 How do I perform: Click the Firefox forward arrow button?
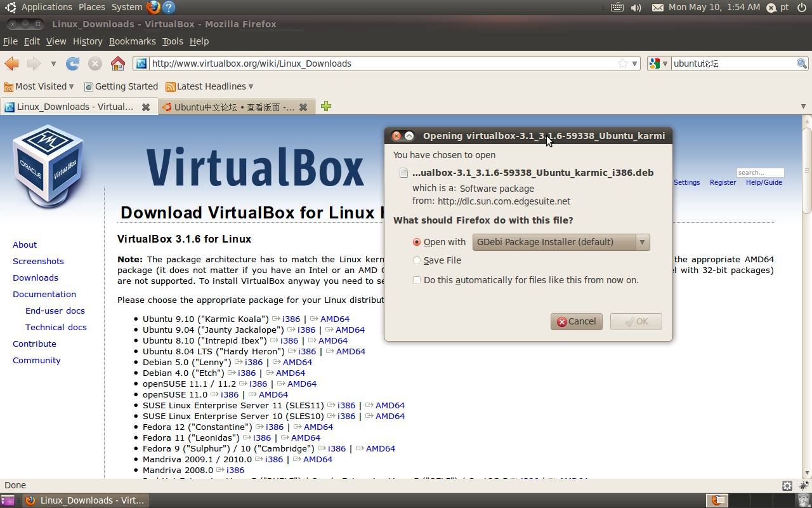(34, 63)
